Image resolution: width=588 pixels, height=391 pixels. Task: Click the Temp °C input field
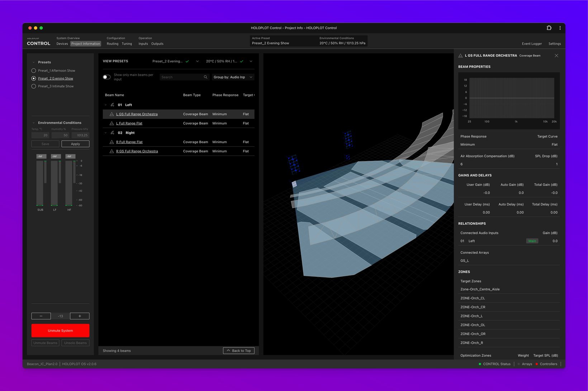pos(40,135)
